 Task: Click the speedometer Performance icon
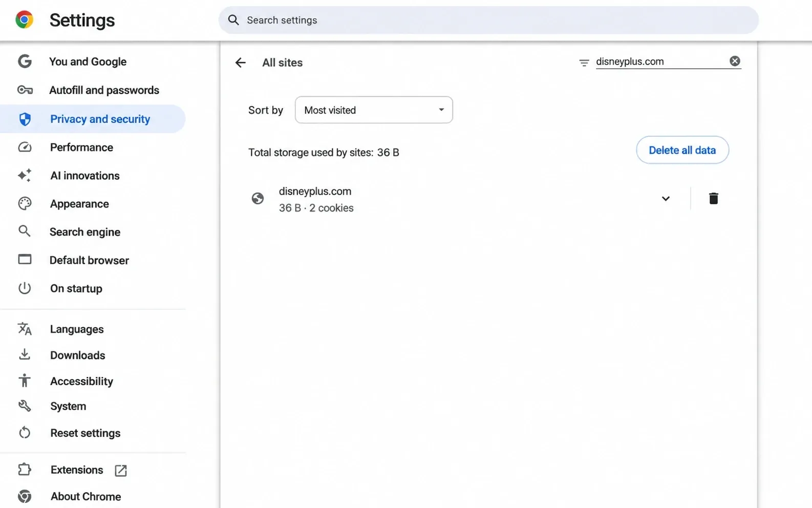25,147
